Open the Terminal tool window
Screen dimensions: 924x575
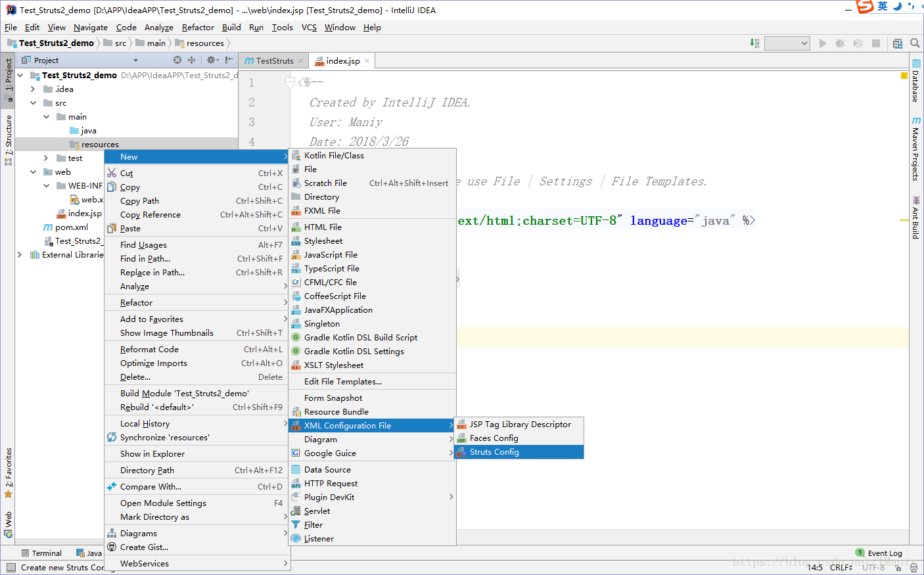pos(41,553)
